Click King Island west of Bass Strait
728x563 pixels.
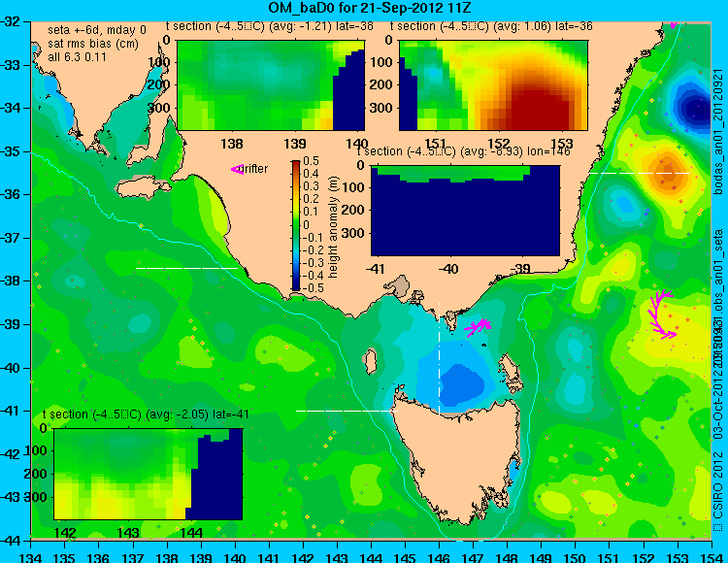(370, 361)
